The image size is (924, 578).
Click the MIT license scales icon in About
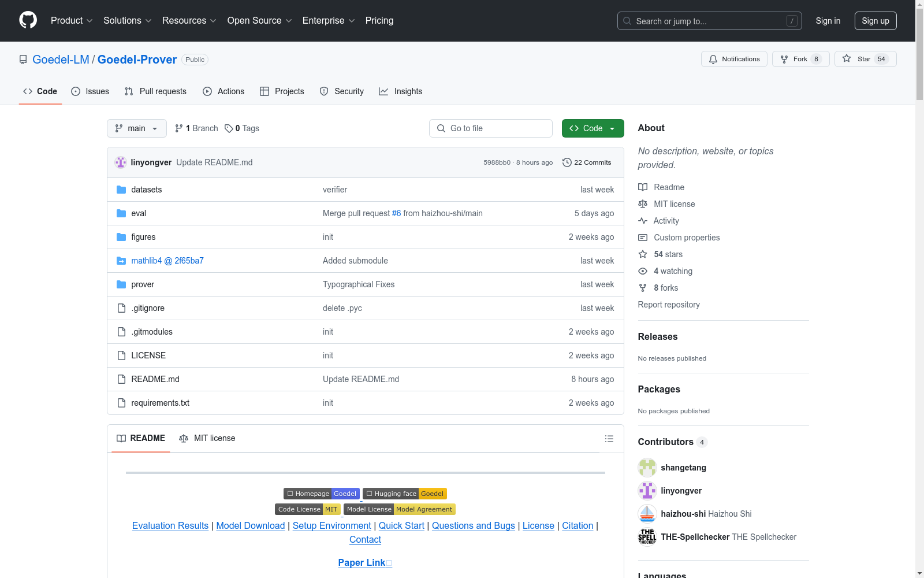click(x=643, y=204)
